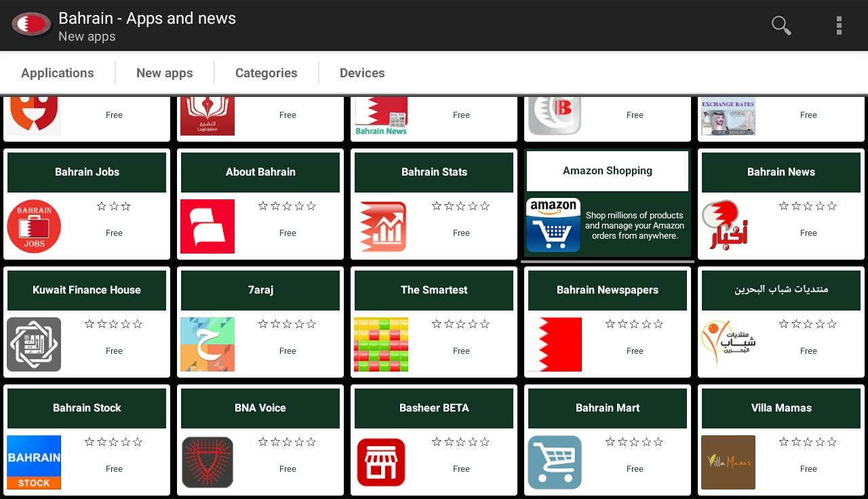The width and height of the screenshot is (868, 499).
Task: Select the Bahrain Stock title header
Action: pos(87,408)
